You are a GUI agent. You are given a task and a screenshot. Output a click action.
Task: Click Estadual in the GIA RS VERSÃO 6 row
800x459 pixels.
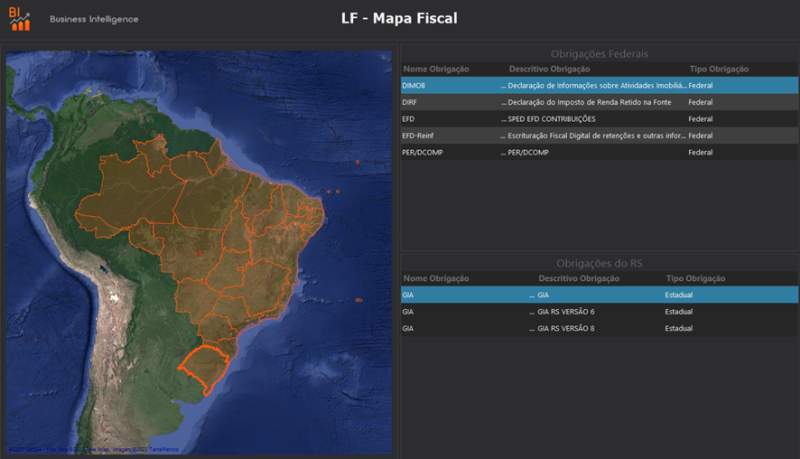click(x=679, y=312)
